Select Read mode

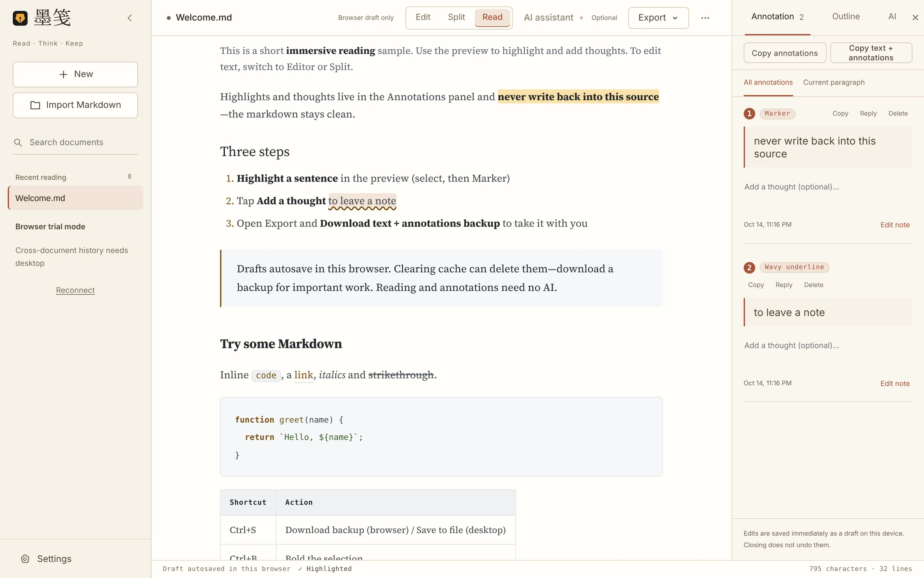pyautogui.click(x=492, y=17)
